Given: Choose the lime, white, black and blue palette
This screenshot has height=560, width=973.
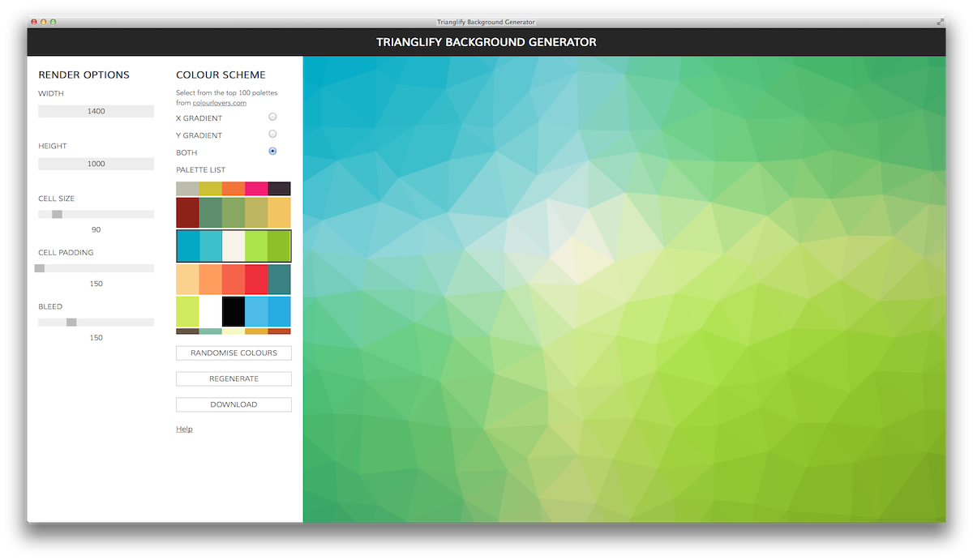Looking at the screenshot, I should click(234, 312).
